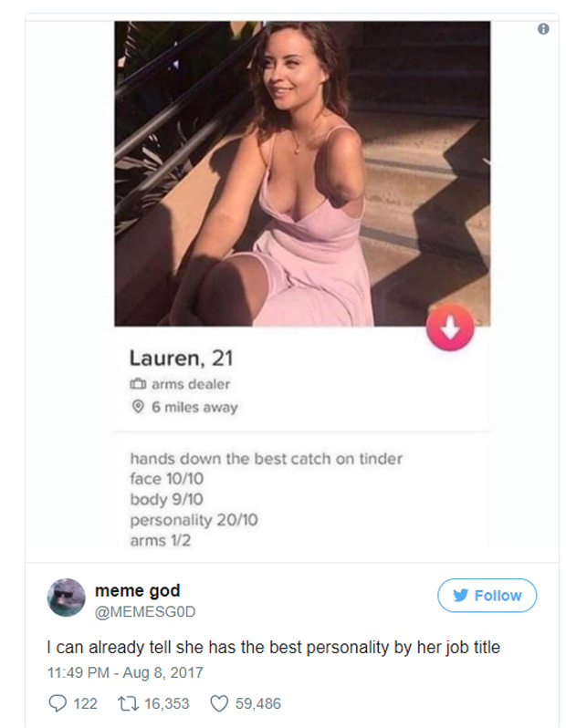Open the @MEMESG0D handle link
The image size is (566, 728).
(145, 612)
